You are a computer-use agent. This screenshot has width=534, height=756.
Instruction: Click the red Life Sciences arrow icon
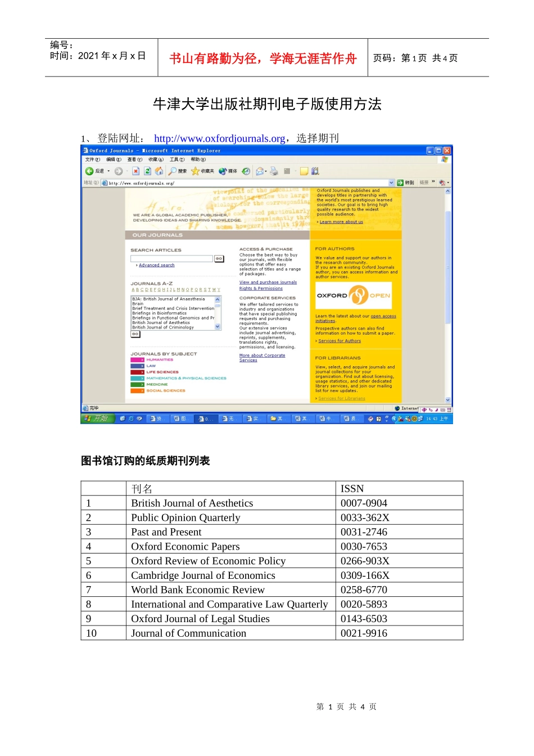click(138, 372)
